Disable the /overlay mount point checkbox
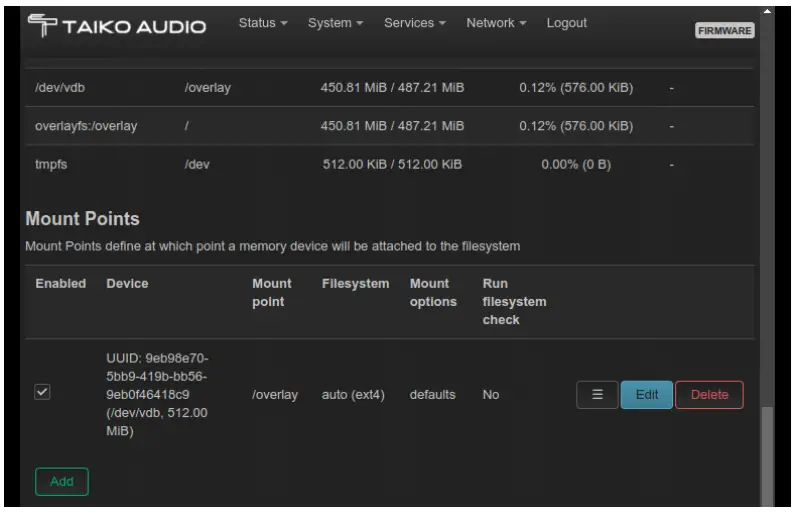The image size is (804, 520). [42, 394]
